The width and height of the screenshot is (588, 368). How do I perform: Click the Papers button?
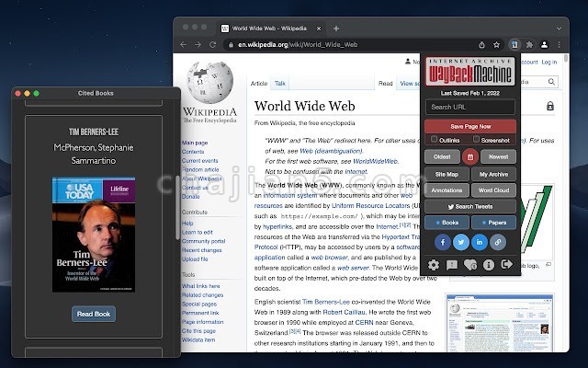click(x=493, y=223)
